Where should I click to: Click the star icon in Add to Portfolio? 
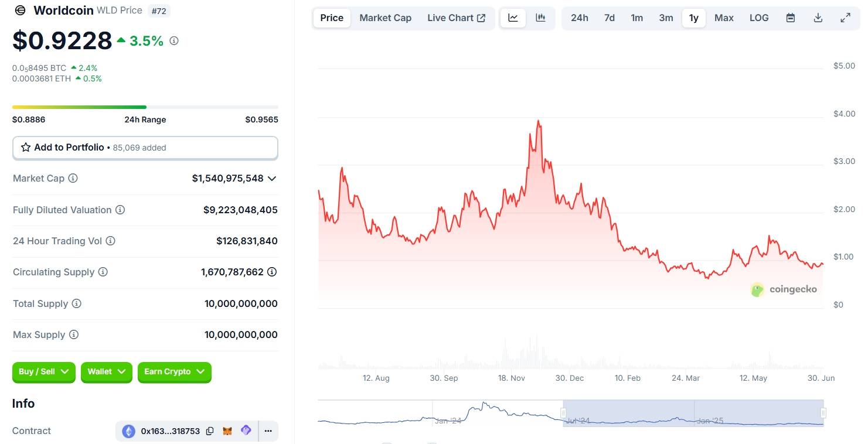click(x=26, y=148)
